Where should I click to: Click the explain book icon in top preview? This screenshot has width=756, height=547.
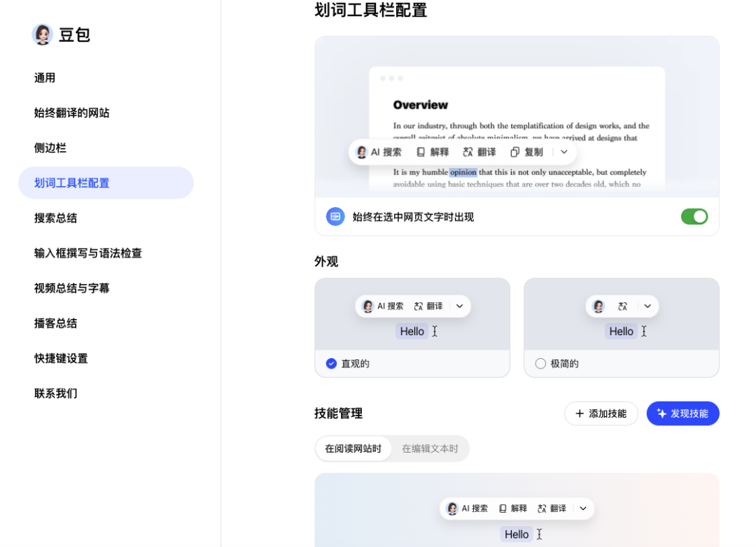click(421, 152)
